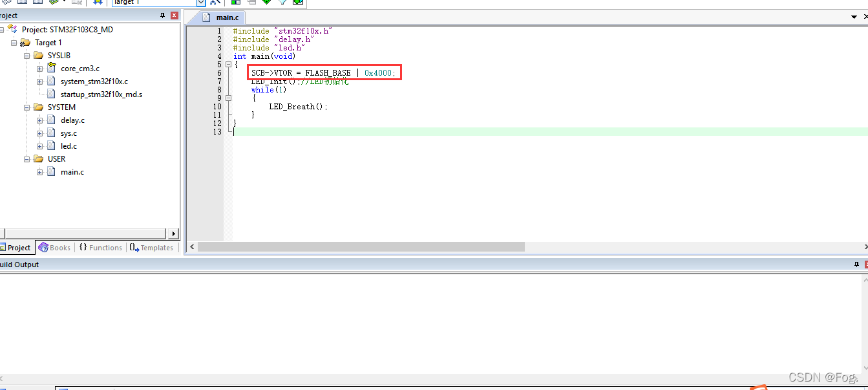Switch to the main.c editor tab
Image resolution: width=868 pixels, height=390 pixels.
click(222, 17)
